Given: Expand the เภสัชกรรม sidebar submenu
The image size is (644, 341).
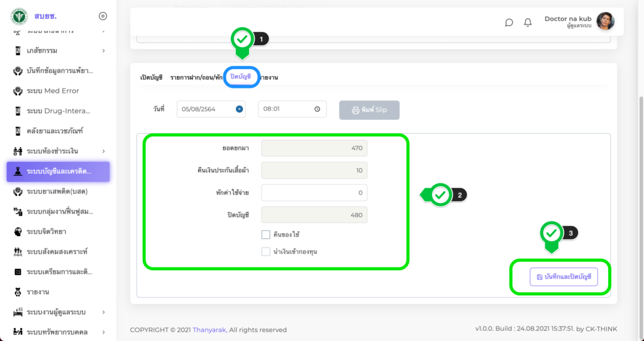Looking at the screenshot, I should [x=103, y=50].
